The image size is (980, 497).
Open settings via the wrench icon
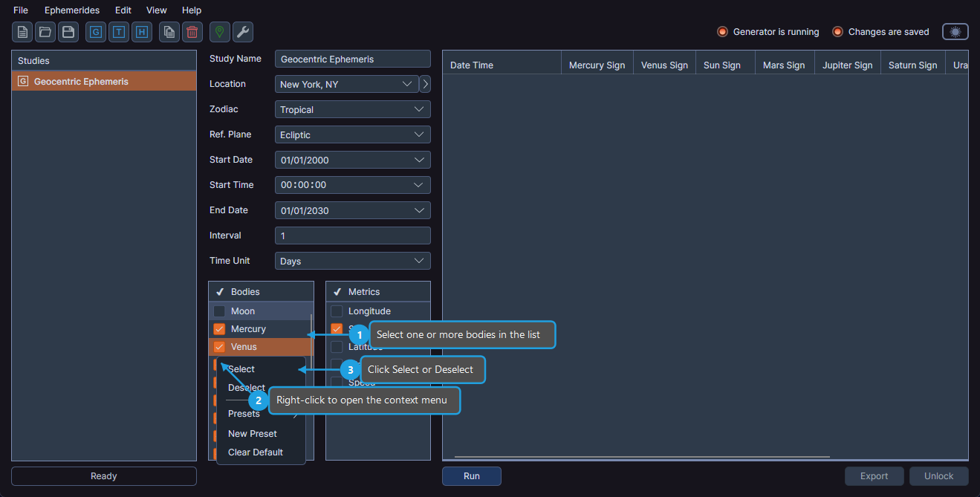coord(242,32)
